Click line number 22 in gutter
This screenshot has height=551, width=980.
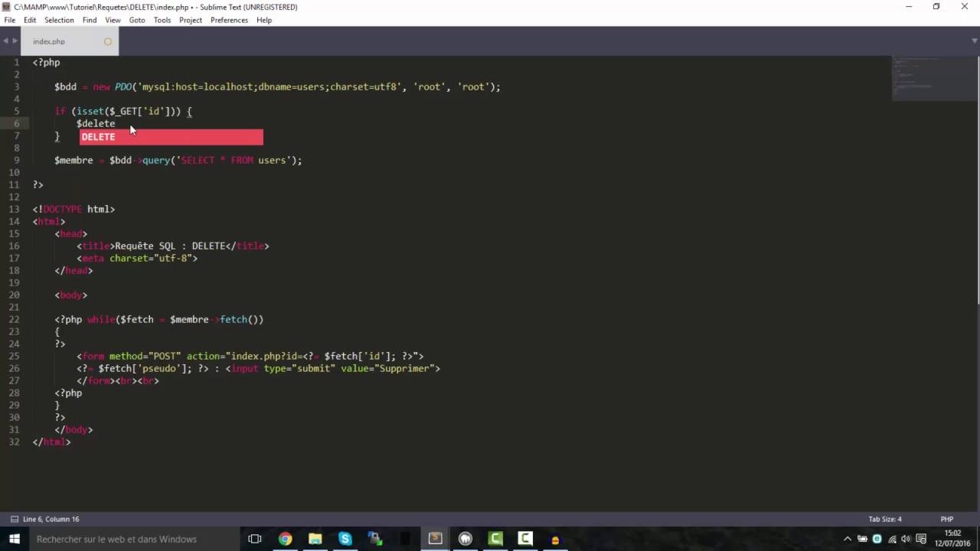[x=15, y=319]
